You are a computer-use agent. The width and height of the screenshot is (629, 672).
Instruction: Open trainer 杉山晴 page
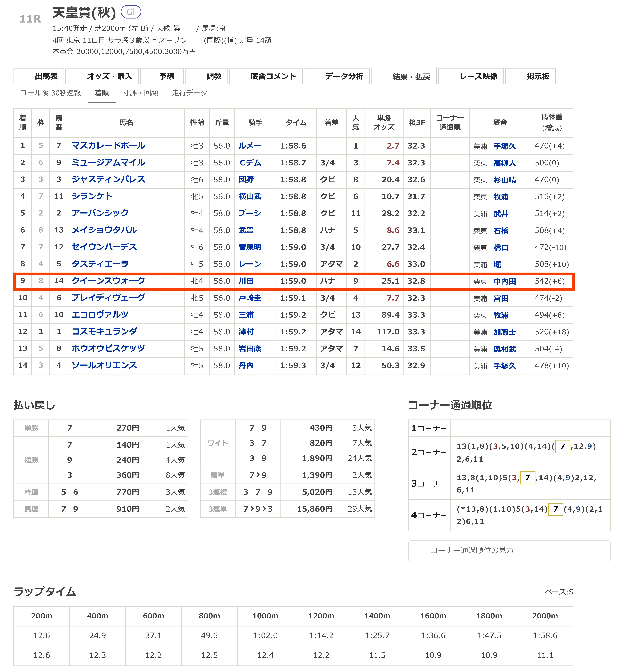[505, 180]
